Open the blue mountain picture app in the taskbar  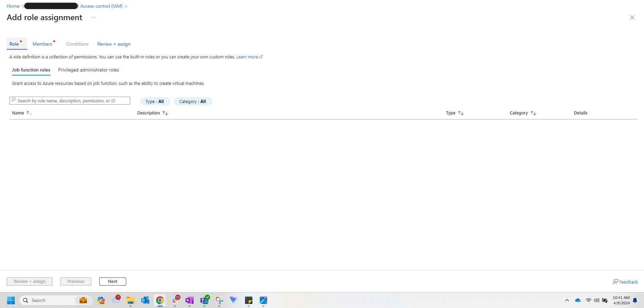coord(263,300)
